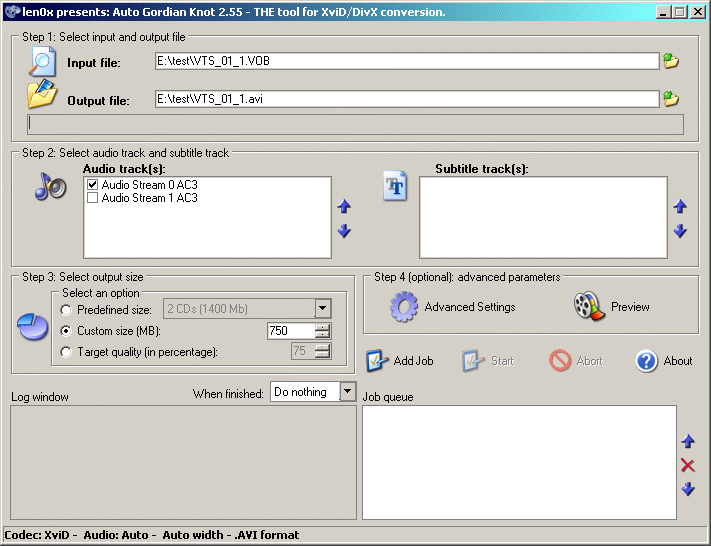Open the predefined size 2 CDs dropdown
711x546 pixels.
pos(322,309)
